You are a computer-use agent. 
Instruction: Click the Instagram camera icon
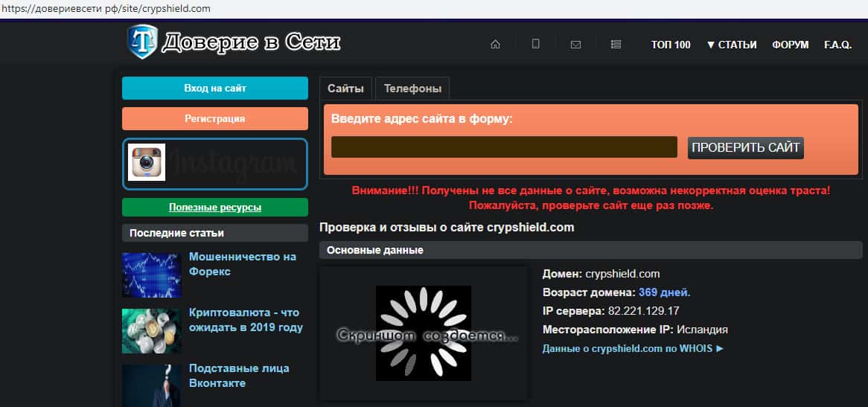[147, 162]
